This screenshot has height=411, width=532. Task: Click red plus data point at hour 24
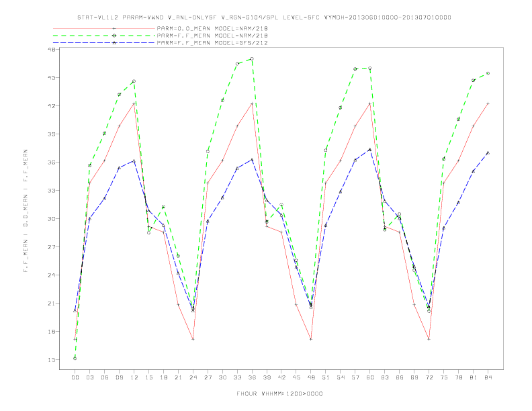click(193, 339)
